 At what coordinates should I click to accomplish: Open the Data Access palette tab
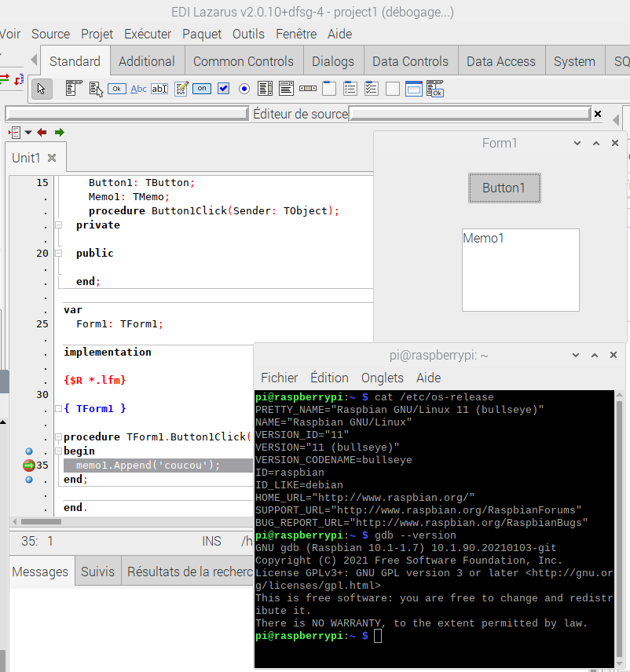coord(501,61)
